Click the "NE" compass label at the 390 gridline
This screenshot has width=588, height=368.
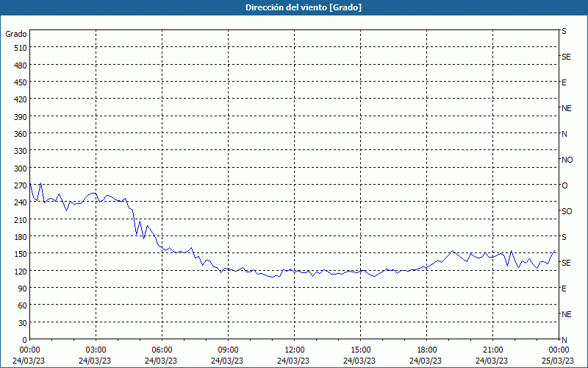[x=567, y=108]
